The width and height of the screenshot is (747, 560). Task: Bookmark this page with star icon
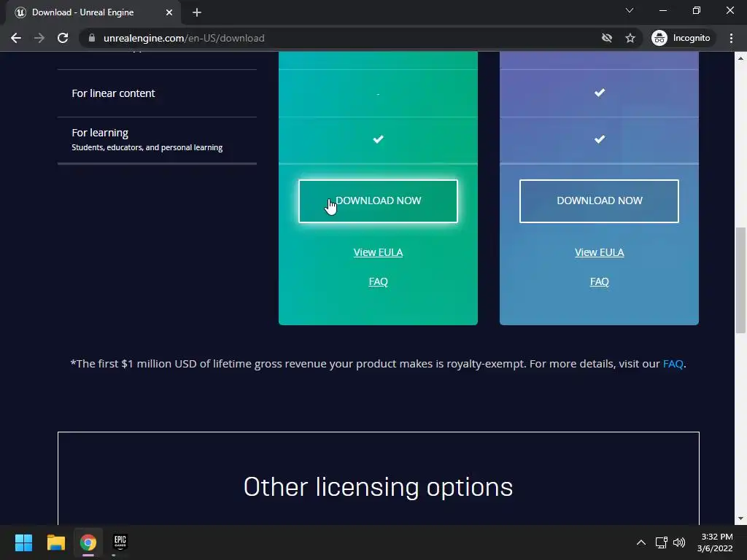click(x=630, y=38)
